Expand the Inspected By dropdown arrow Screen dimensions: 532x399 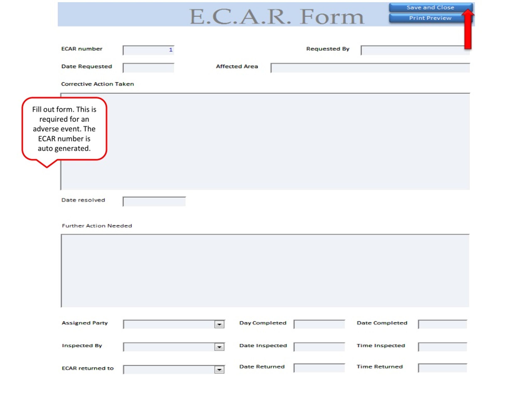point(219,347)
